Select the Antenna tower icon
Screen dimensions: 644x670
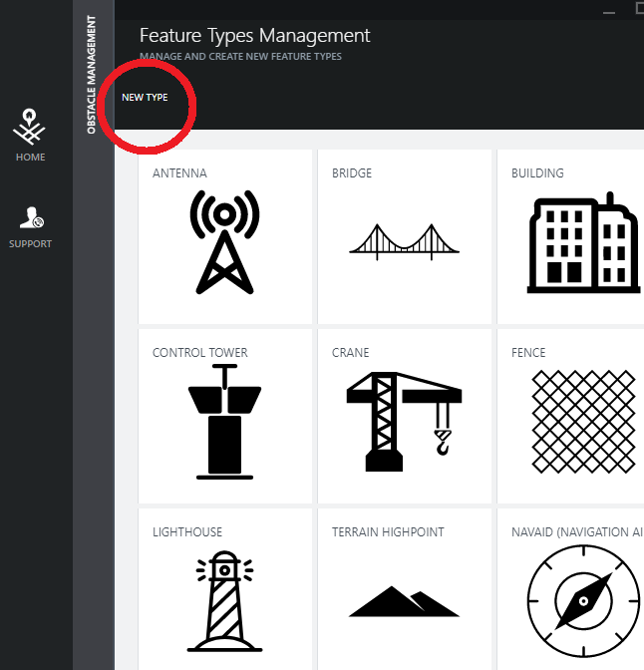click(224, 242)
